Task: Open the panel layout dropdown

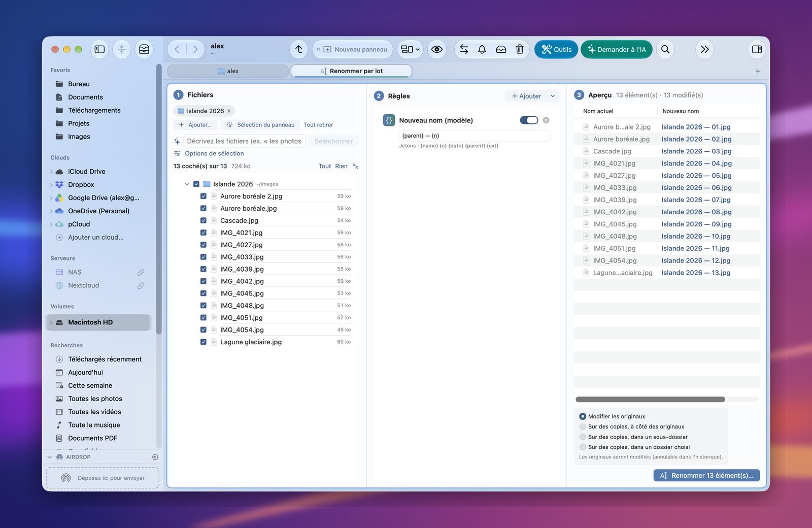Action: pos(410,49)
